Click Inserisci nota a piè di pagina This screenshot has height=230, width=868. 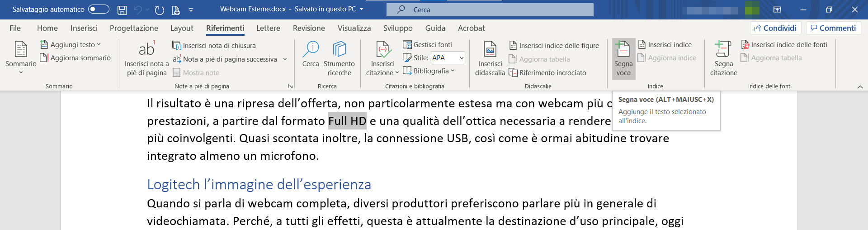pos(146,58)
